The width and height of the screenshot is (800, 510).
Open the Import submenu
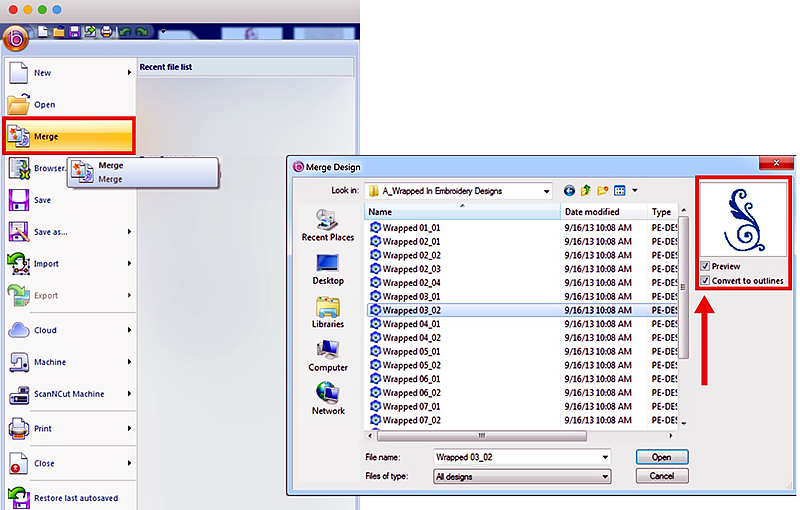(x=129, y=264)
